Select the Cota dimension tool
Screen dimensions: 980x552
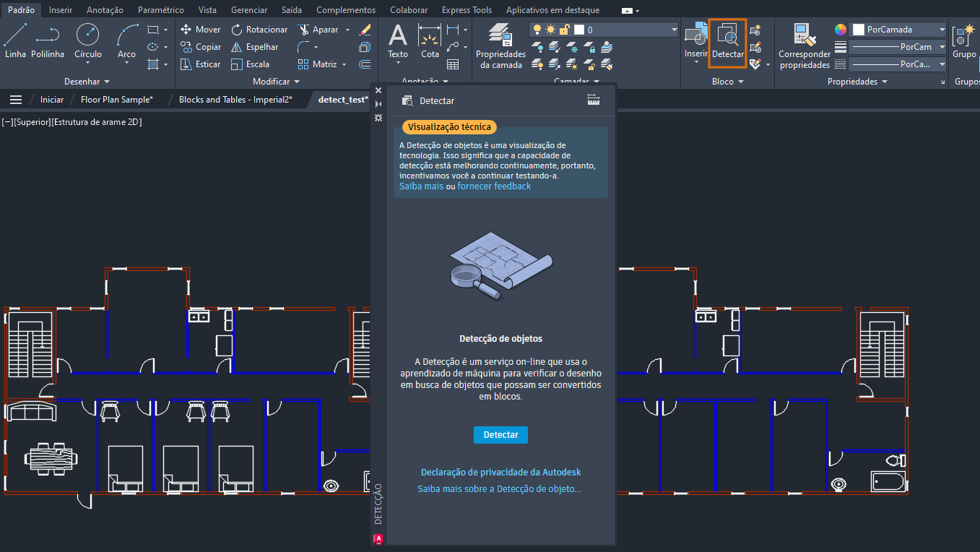point(430,40)
